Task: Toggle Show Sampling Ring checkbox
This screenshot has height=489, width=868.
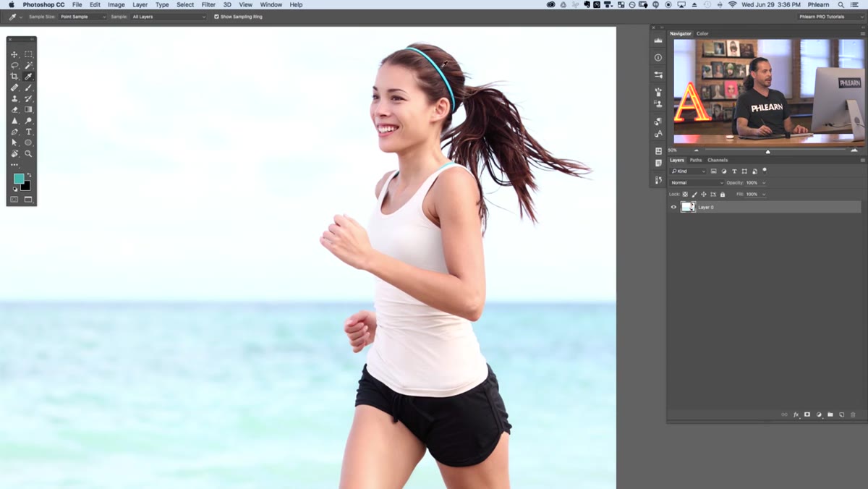Action: [x=216, y=17]
